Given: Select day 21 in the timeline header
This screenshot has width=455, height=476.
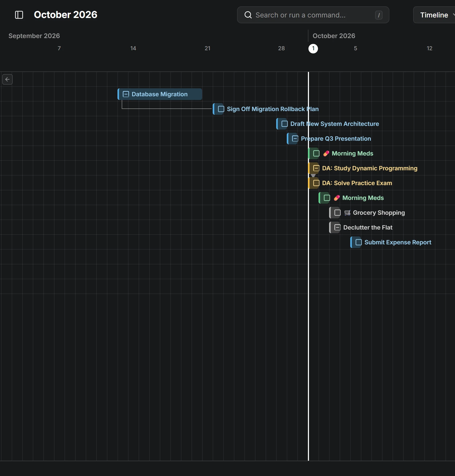Looking at the screenshot, I should [x=208, y=48].
